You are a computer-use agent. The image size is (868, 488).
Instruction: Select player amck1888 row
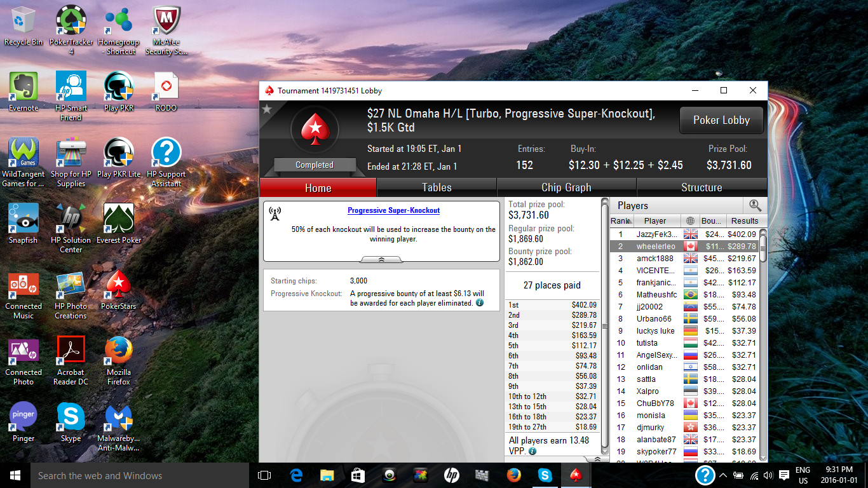pyautogui.click(x=684, y=259)
